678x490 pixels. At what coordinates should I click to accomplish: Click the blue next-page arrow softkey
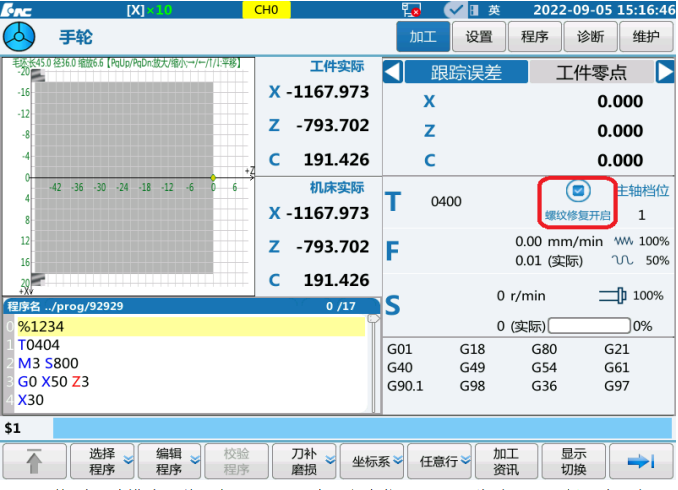click(641, 461)
